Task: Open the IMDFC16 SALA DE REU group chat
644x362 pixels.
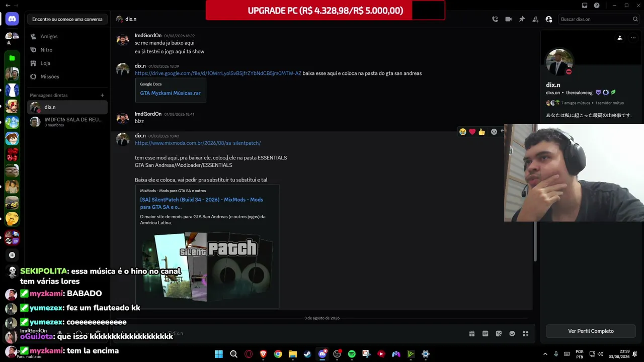Action: pos(67,122)
